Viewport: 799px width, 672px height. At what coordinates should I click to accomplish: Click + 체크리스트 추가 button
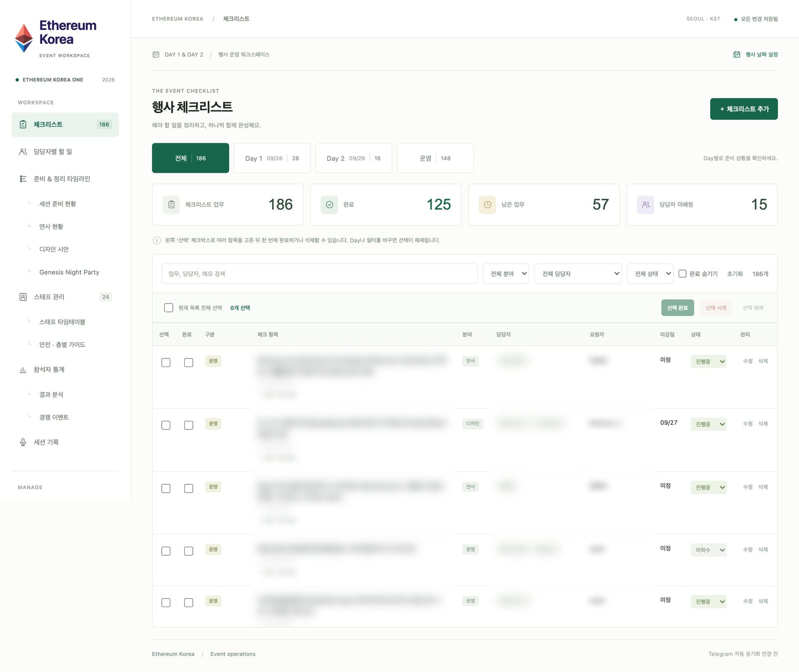click(744, 109)
